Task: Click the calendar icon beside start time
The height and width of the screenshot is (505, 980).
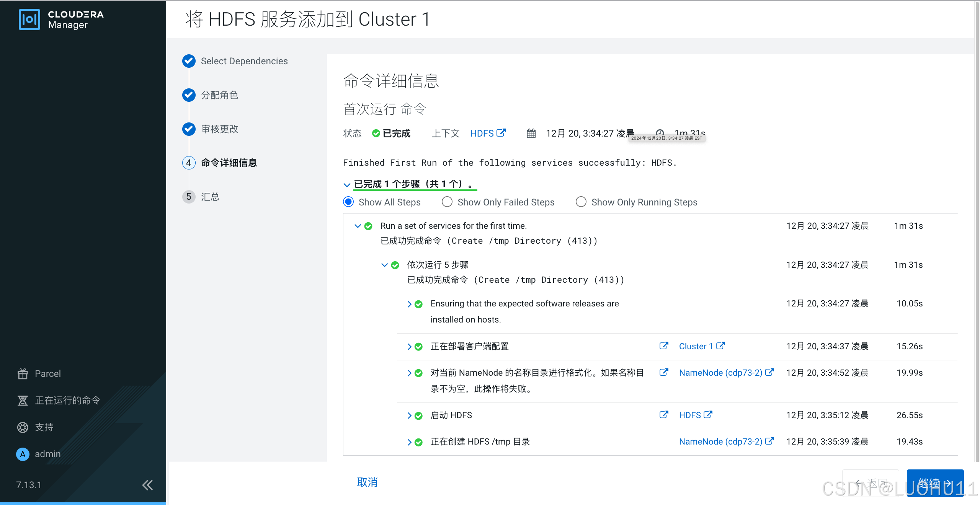Action: [531, 134]
